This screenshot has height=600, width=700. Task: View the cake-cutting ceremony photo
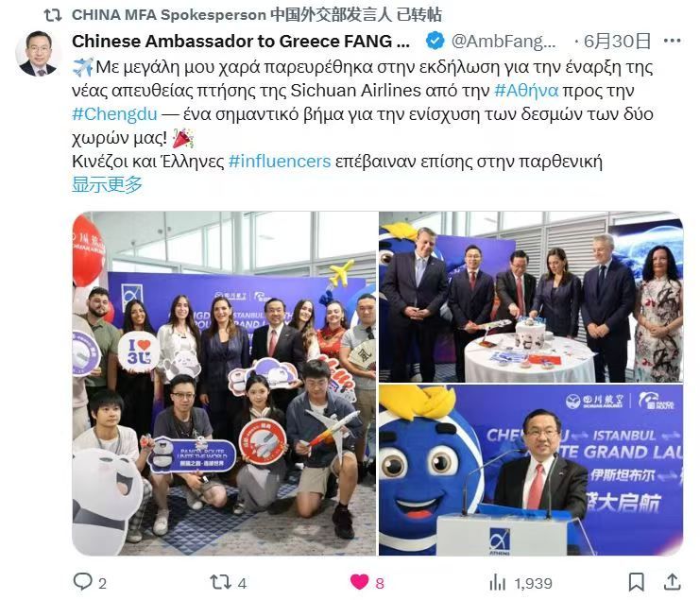pos(531,297)
